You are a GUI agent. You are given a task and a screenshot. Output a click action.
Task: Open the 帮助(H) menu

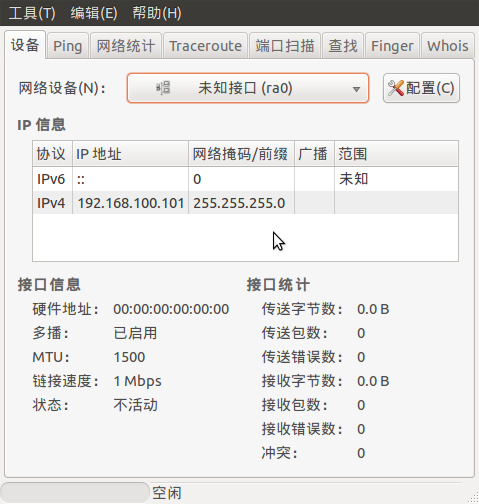(157, 13)
